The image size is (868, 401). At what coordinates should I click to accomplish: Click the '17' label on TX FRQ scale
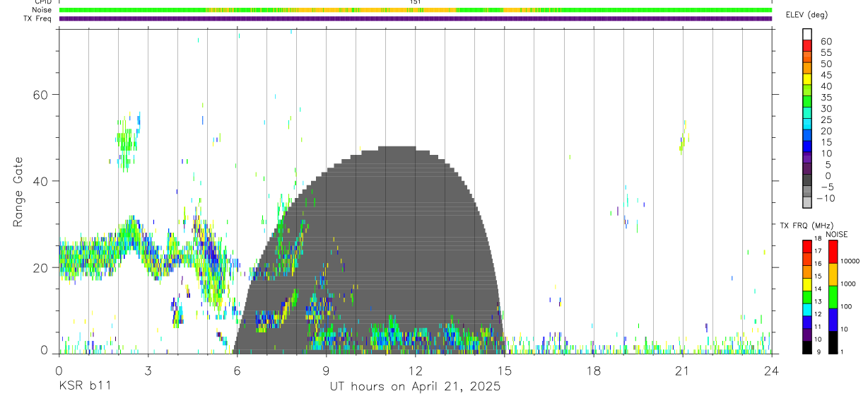(818, 251)
